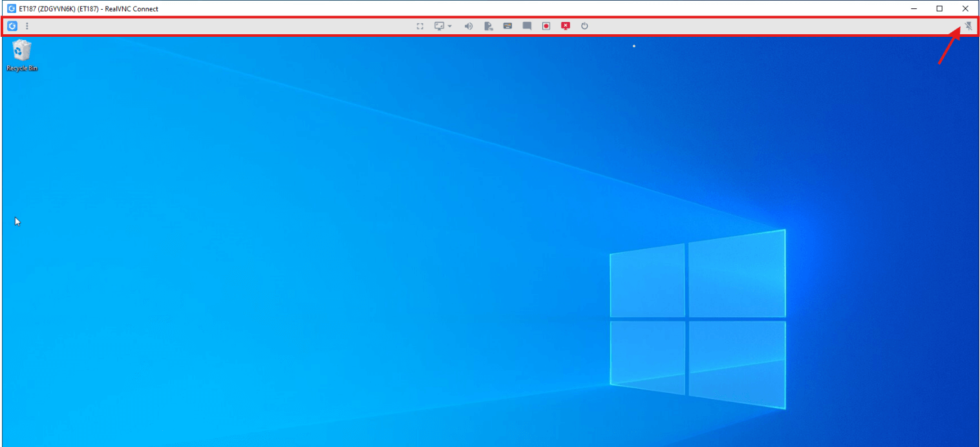Maximize the RealVNC Connect window
The height and width of the screenshot is (447, 980).
tap(939, 8)
